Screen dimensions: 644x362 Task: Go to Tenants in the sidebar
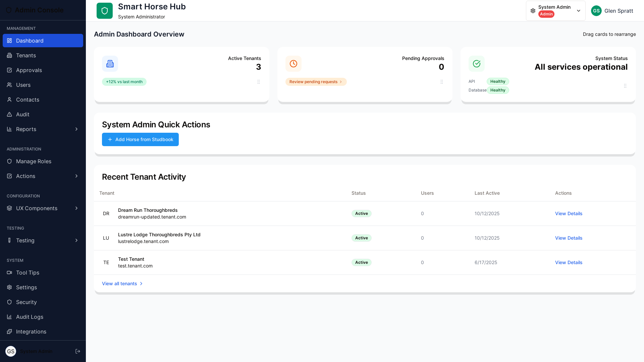(43, 55)
